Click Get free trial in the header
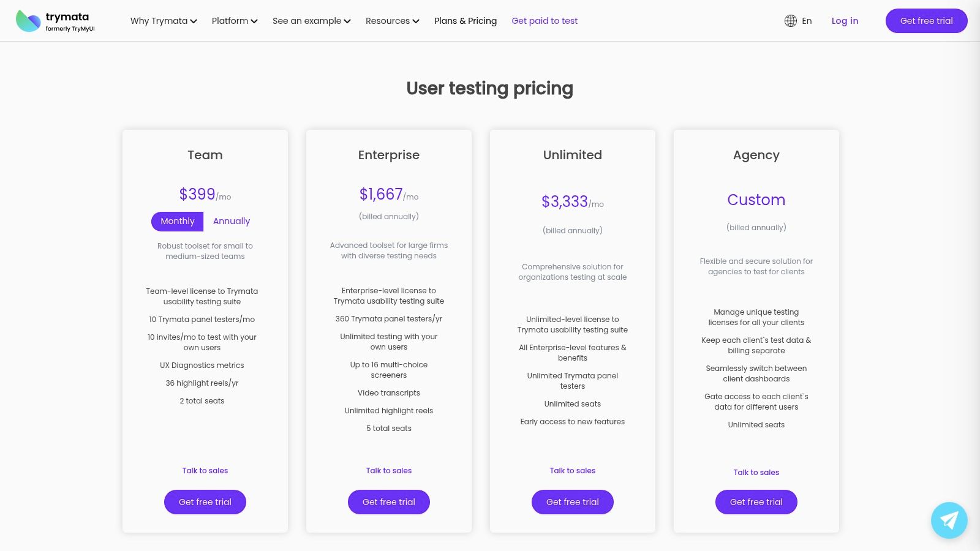 point(926,21)
